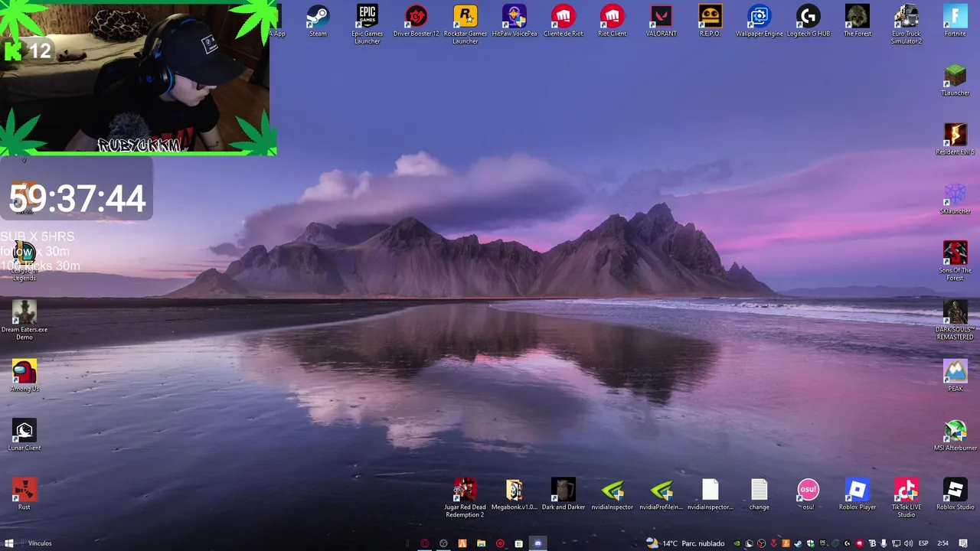Click the Lunar Client shortcut

pos(24,435)
